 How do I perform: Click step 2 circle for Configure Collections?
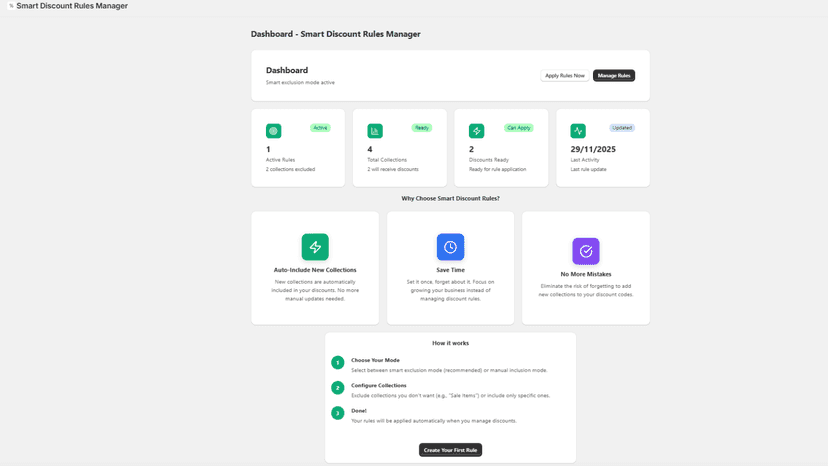tap(337, 388)
